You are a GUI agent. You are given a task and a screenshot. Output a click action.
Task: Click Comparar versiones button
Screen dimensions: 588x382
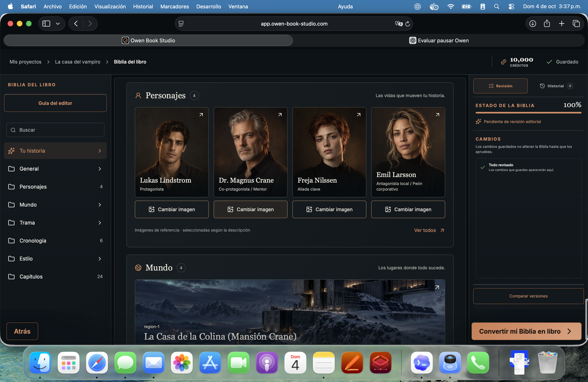[x=528, y=296]
